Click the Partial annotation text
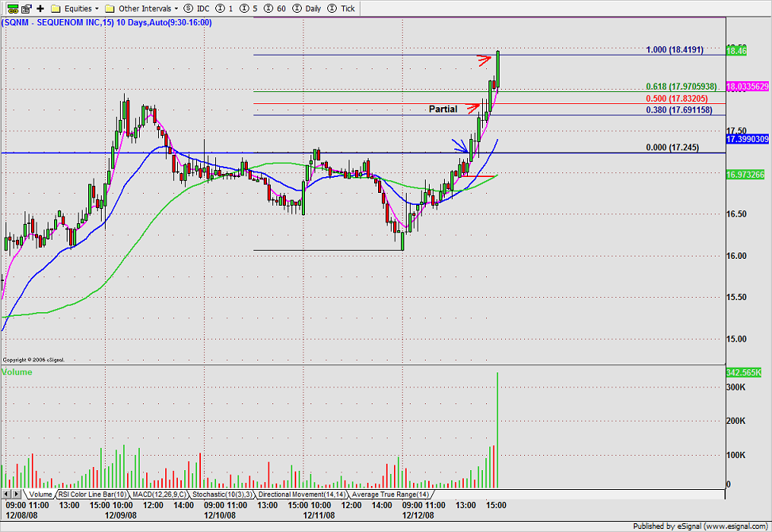Screen dimensions: 772x532 click(442, 109)
